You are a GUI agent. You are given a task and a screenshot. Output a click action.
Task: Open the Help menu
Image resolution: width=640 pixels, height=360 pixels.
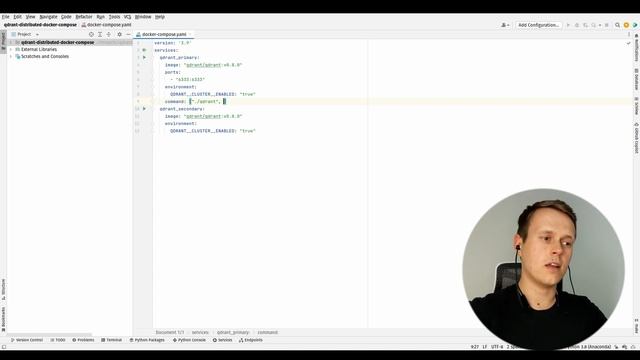(160, 17)
